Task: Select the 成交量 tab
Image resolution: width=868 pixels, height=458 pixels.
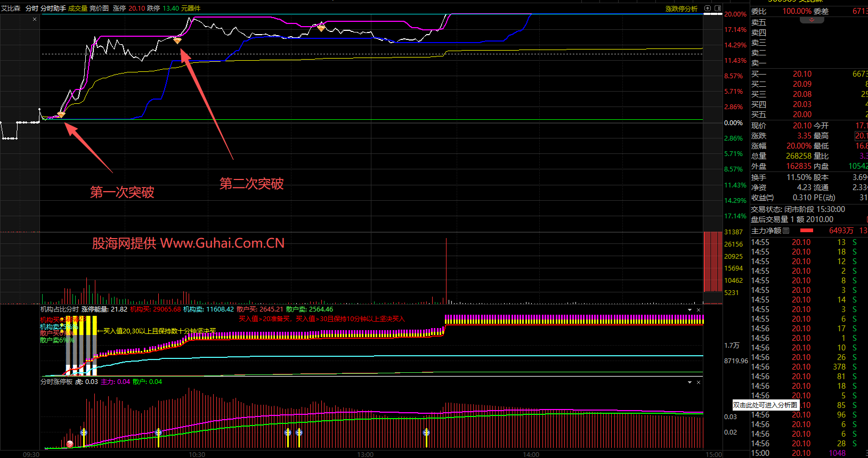Action: point(77,9)
